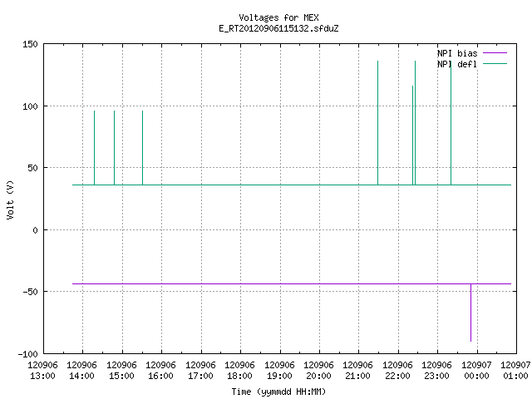The width and height of the screenshot is (532, 399).
Task: Click the x-axis label 120906 21:00
Action: (358, 371)
